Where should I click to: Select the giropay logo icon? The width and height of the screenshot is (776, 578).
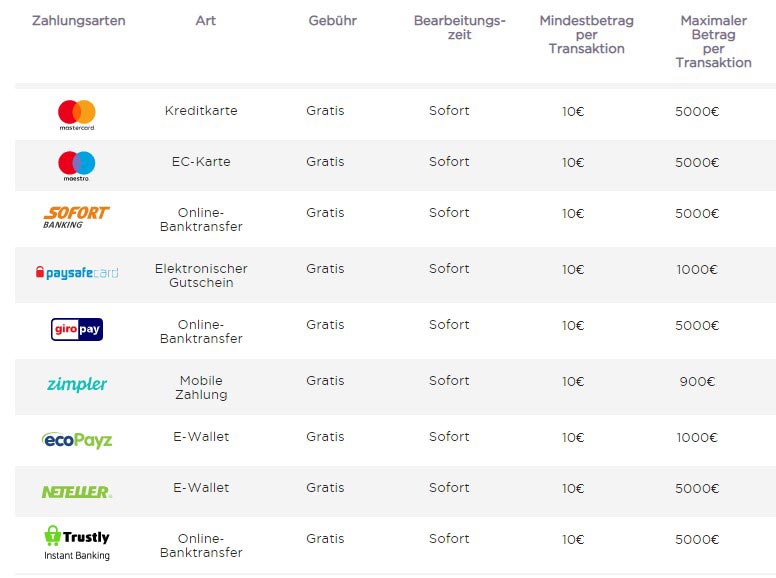[77, 329]
